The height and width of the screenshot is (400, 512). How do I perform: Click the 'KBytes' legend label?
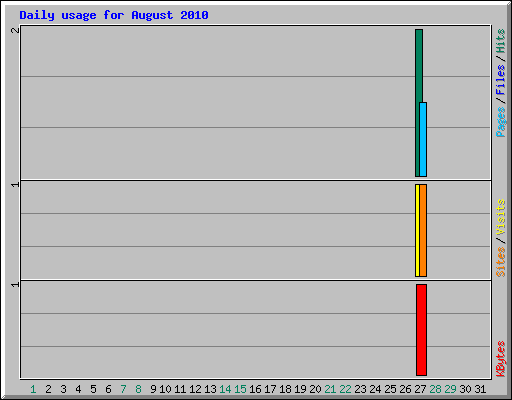point(500,359)
